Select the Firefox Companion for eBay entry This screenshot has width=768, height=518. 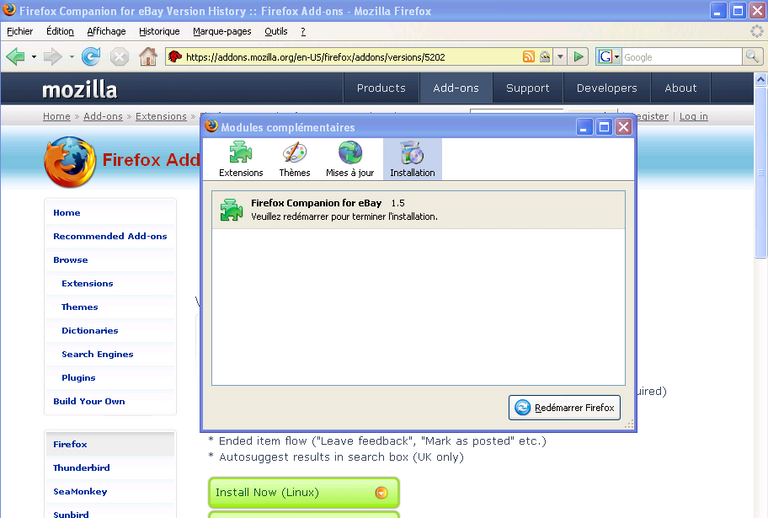coord(418,210)
